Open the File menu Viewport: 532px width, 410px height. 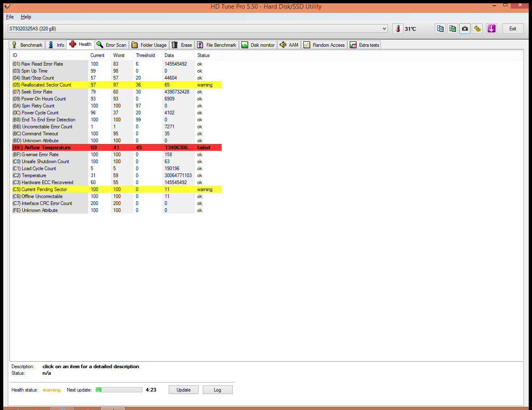(10, 17)
